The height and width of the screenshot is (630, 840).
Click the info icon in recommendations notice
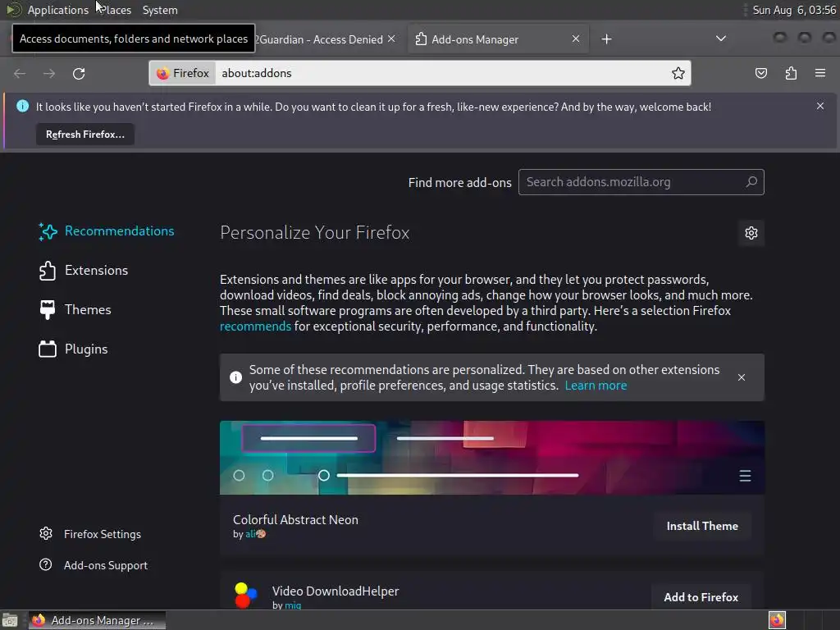point(235,377)
